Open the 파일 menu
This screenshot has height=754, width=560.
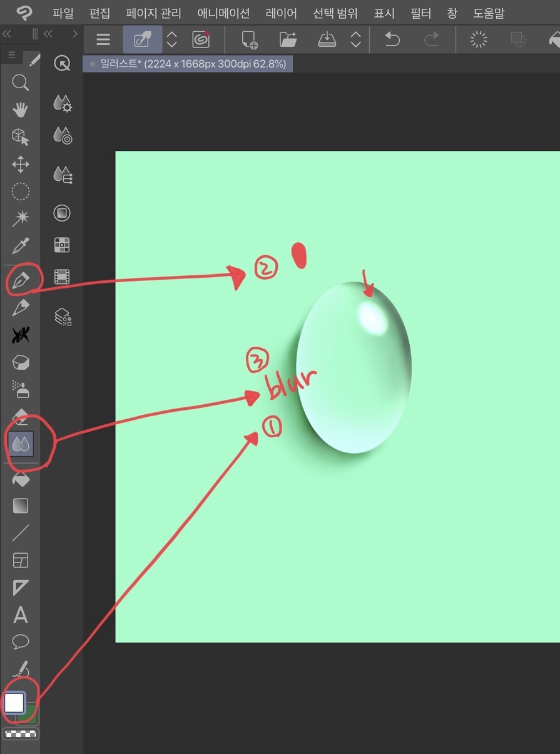tap(63, 13)
